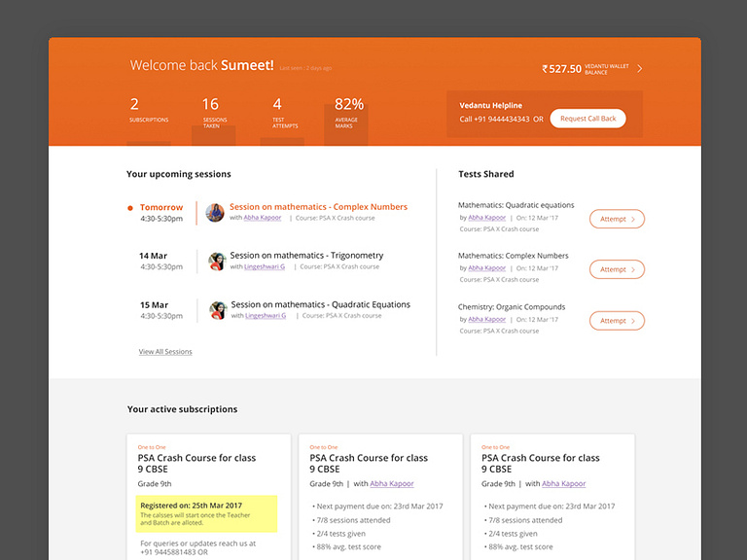
Task: Open Abha Kapoor link in Quadratic equations test
Action: [487, 218]
